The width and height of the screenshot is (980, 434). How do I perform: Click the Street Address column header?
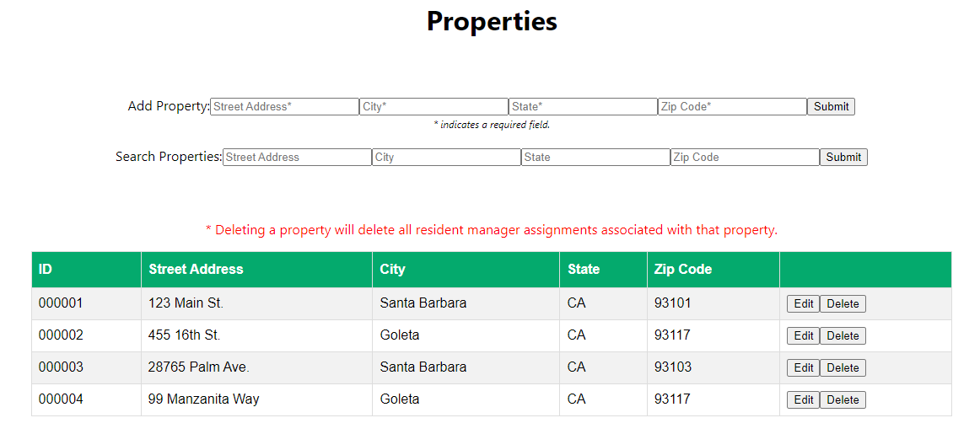tap(196, 270)
